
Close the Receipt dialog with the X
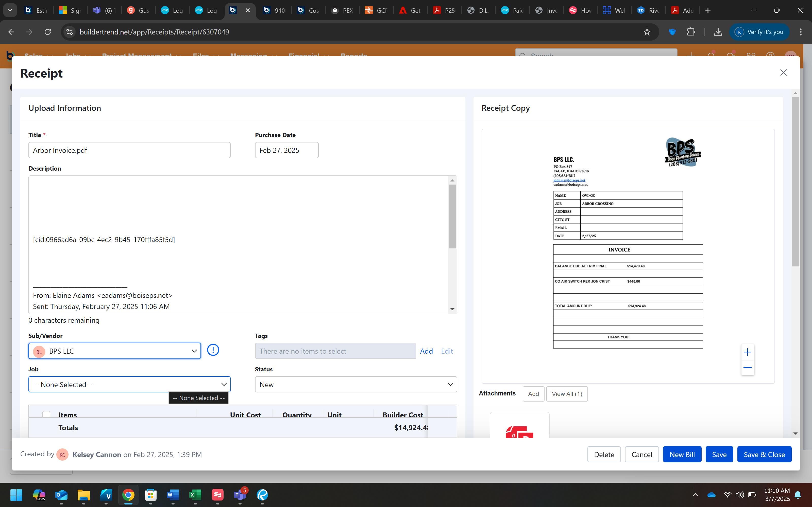(x=783, y=73)
